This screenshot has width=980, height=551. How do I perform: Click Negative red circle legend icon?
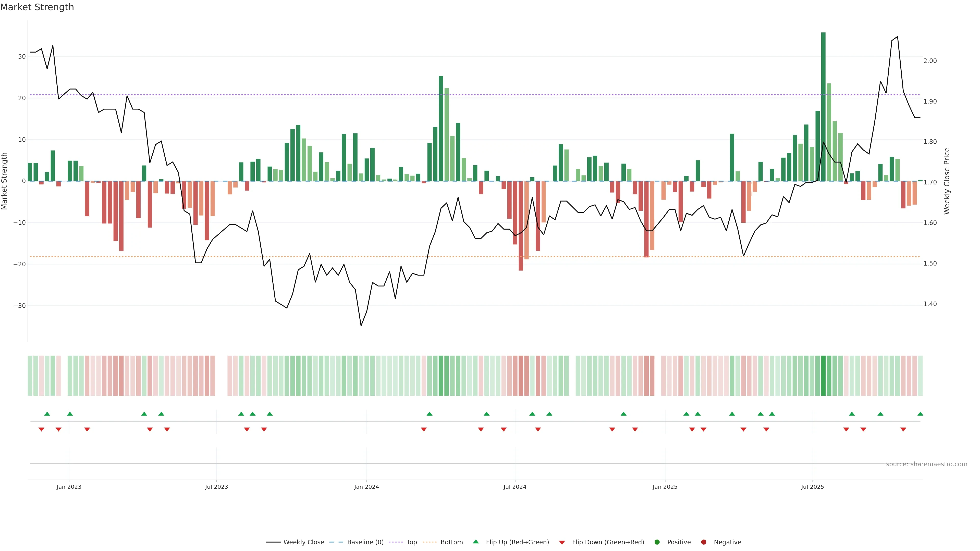click(703, 542)
